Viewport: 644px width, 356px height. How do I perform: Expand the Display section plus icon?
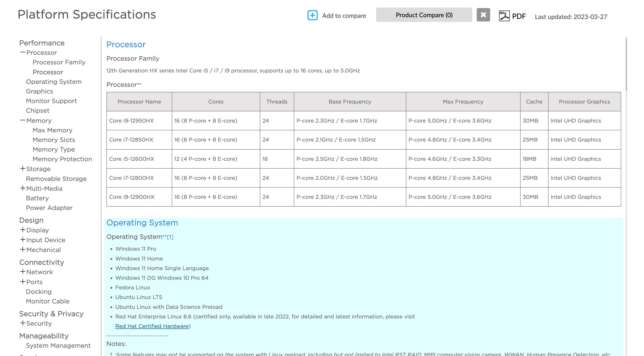23,230
